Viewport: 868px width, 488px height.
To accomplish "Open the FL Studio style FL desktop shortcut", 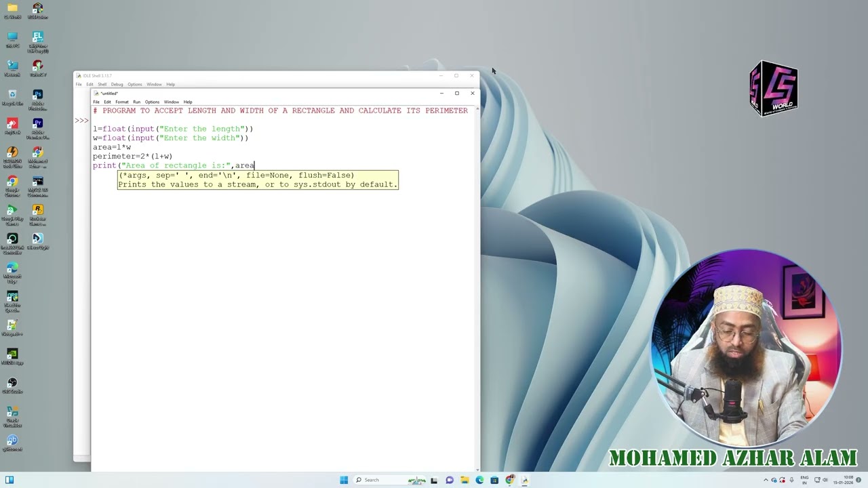I will pyautogui.click(x=37, y=41).
